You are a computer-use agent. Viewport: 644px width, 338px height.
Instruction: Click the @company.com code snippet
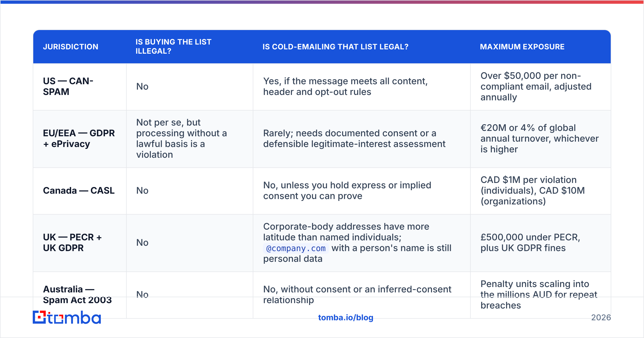296,248
